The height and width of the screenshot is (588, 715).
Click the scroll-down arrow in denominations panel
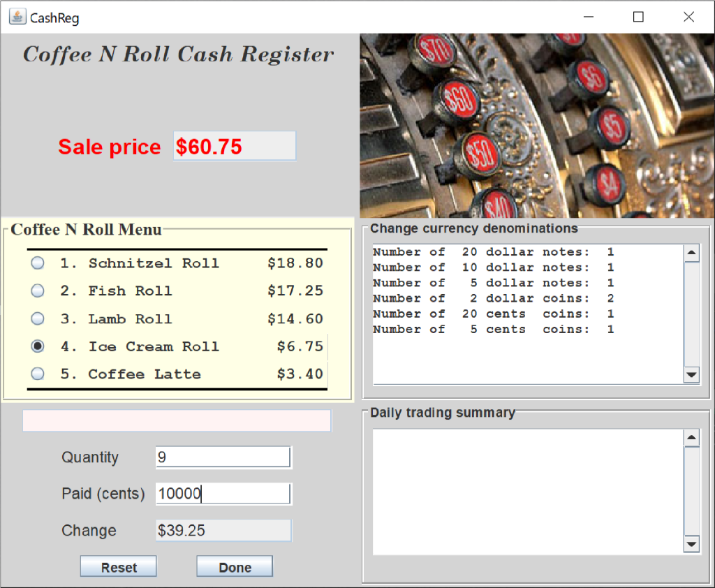tap(691, 376)
